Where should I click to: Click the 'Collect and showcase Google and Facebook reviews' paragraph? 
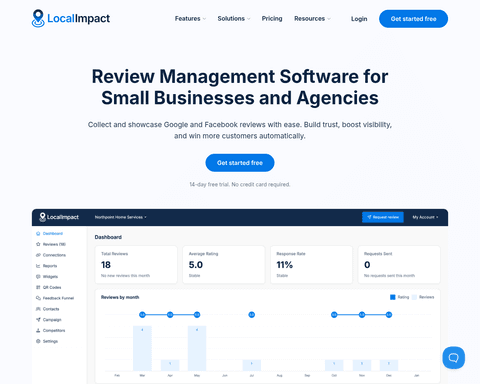(240, 130)
